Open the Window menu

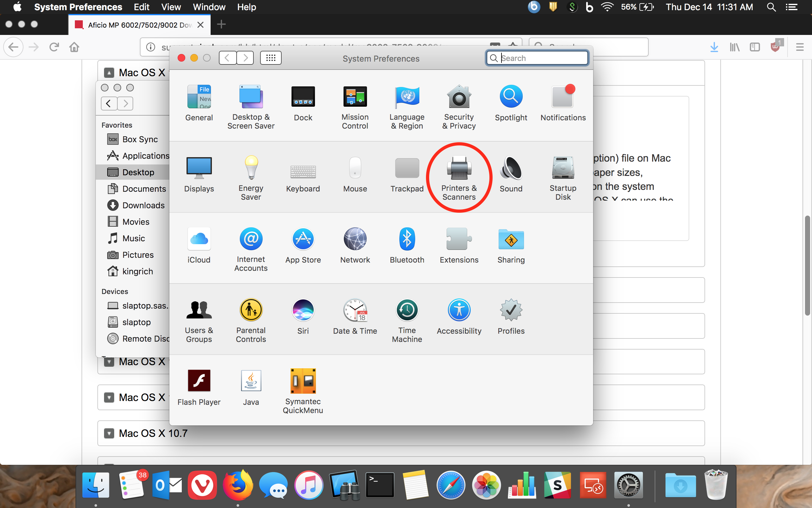click(209, 7)
